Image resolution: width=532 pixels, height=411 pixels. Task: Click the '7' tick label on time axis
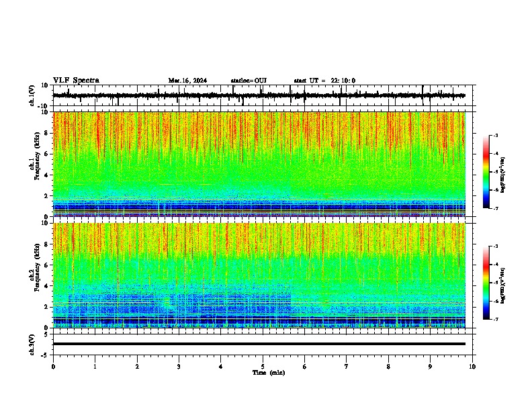point(347,367)
